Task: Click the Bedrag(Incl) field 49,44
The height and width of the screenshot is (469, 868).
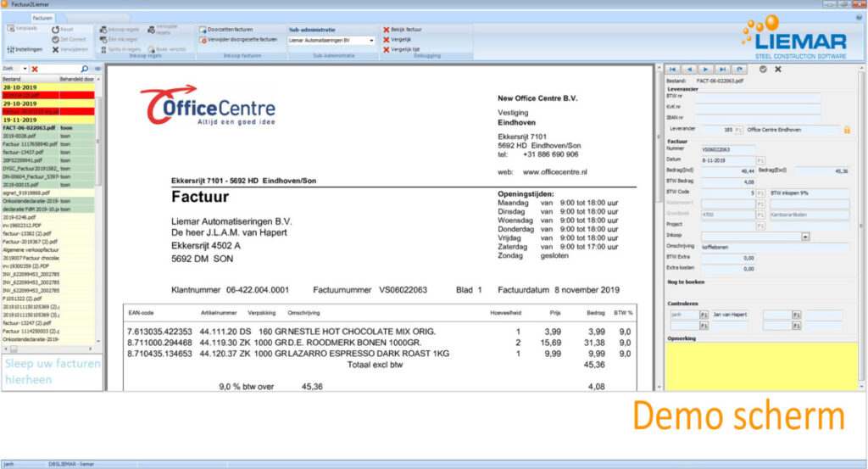Action: 728,171
